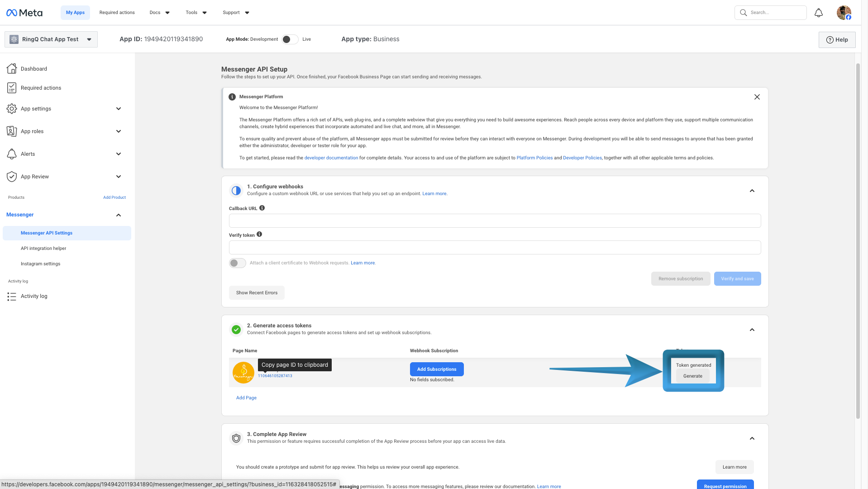Screen dimensions: 868x489
Task: Click Request permission button
Action: 725,485
